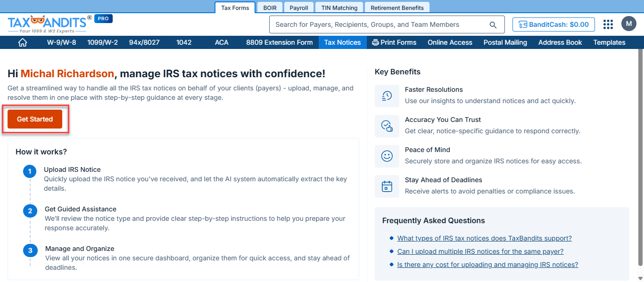
Task: Click the Get Started button
Action: tap(35, 119)
